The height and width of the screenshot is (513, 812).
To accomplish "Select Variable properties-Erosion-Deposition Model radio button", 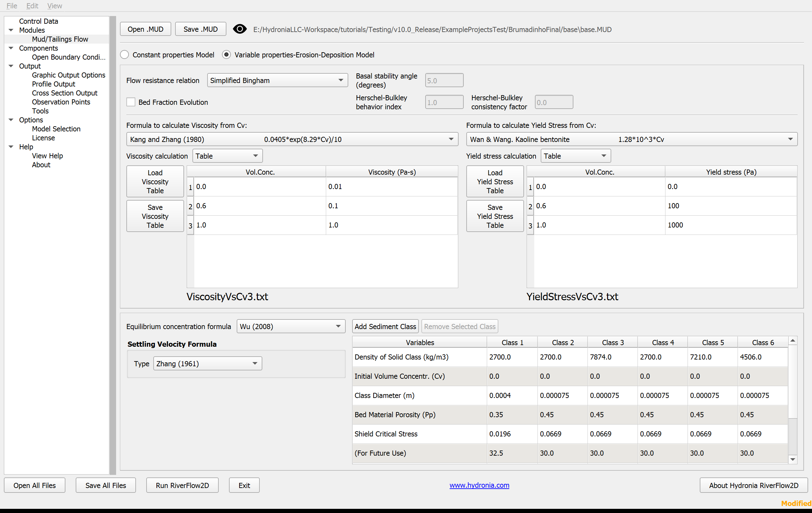I will pyautogui.click(x=226, y=55).
